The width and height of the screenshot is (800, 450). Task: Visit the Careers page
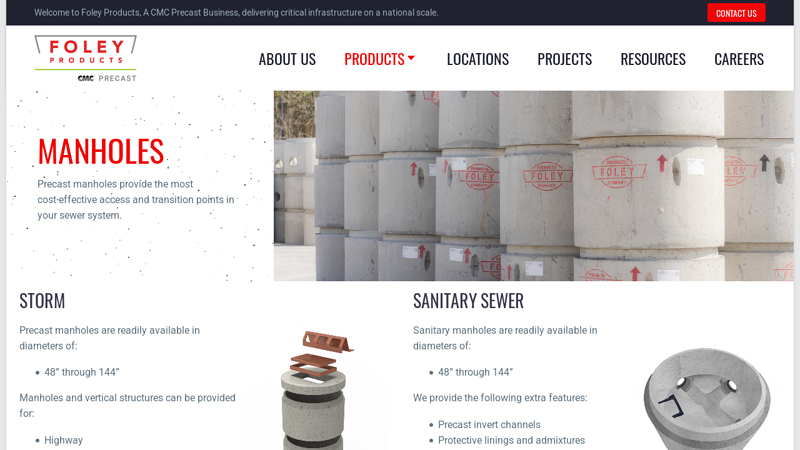(x=739, y=59)
